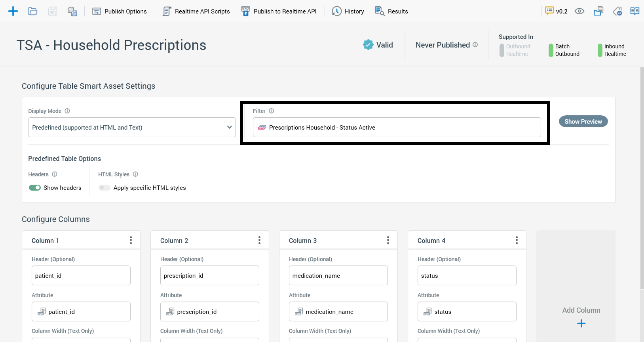Click the blue plus create new icon
This screenshot has width=644, height=342.
pos(13,11)
